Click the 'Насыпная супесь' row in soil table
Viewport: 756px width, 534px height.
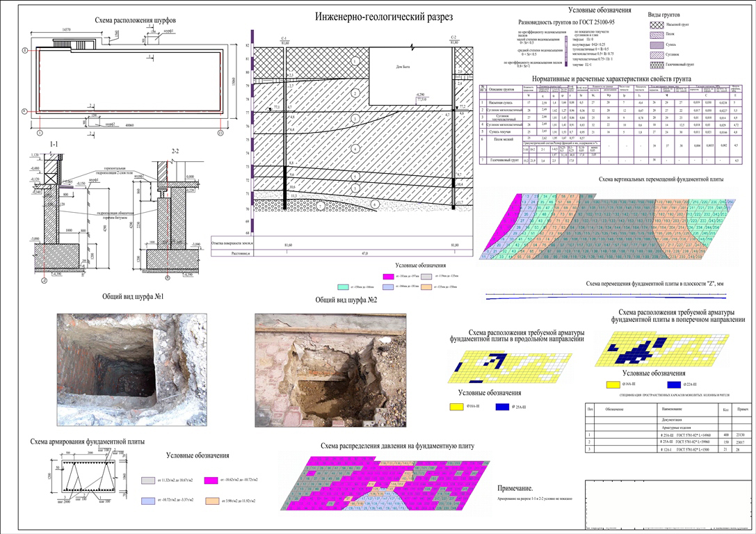click(610, 103)
